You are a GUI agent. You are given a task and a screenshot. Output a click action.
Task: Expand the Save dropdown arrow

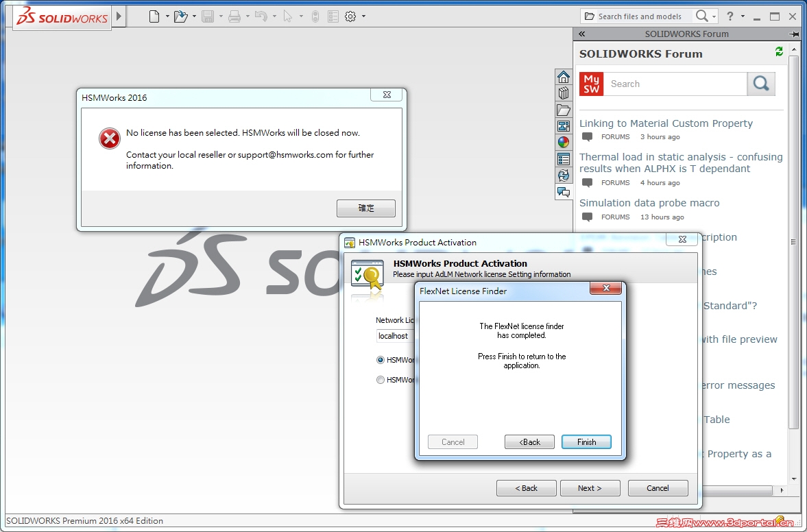221,16
